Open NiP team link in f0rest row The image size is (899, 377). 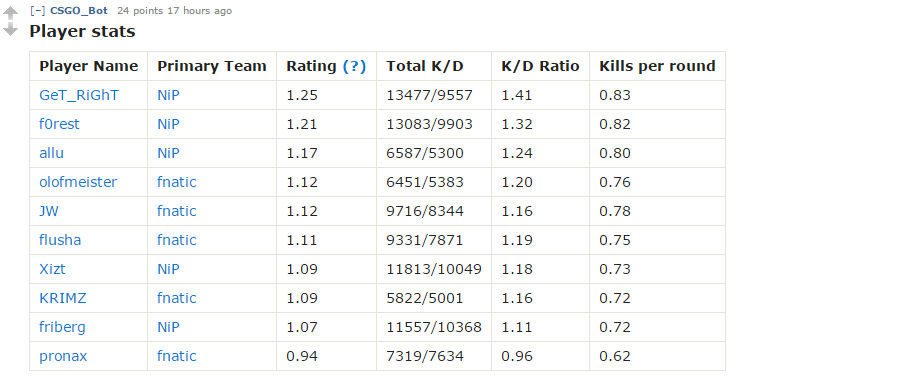[x=168, y=124]
